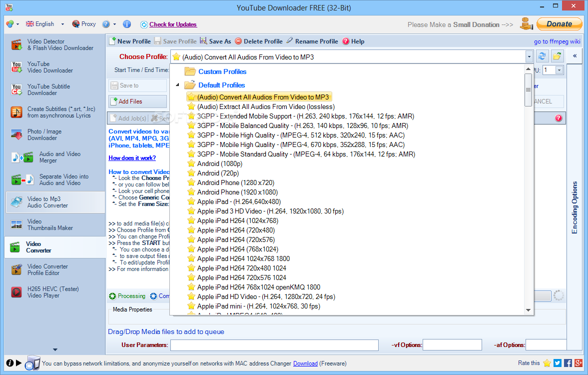Click the Add Files button
Screen dimensions: 588x375
(137, 101)
